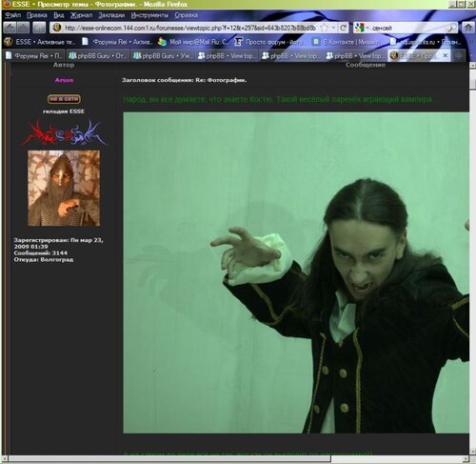Click the Forward arrow navigation button
The height and width of the screenshot is (464, 476).
23,28
